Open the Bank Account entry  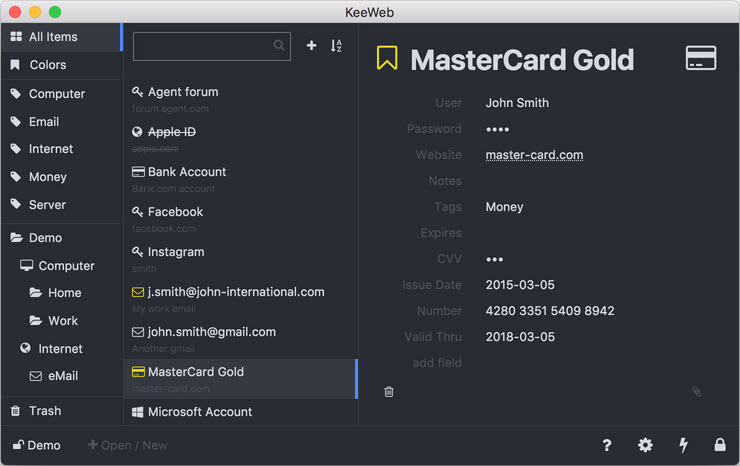(241, 179)
